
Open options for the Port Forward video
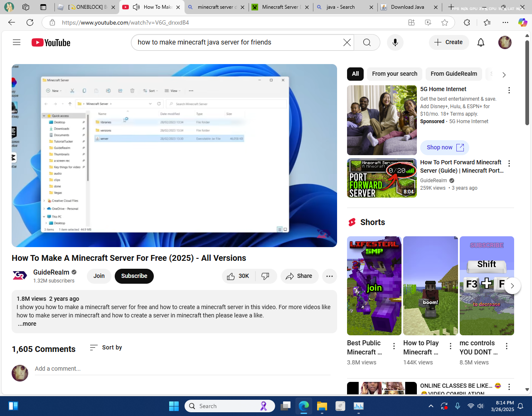click(509, 163)
